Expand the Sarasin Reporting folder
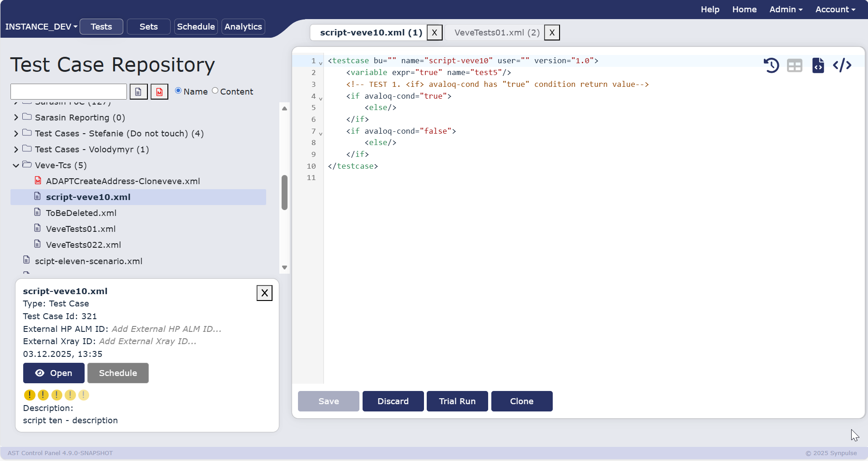This screenshot has height=461, width=868. (x=16, y=117)
